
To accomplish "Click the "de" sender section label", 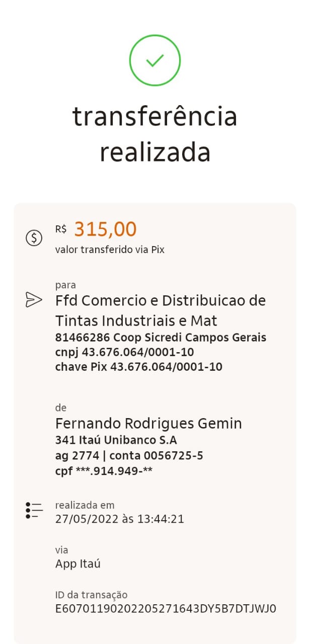I will 61,408.
